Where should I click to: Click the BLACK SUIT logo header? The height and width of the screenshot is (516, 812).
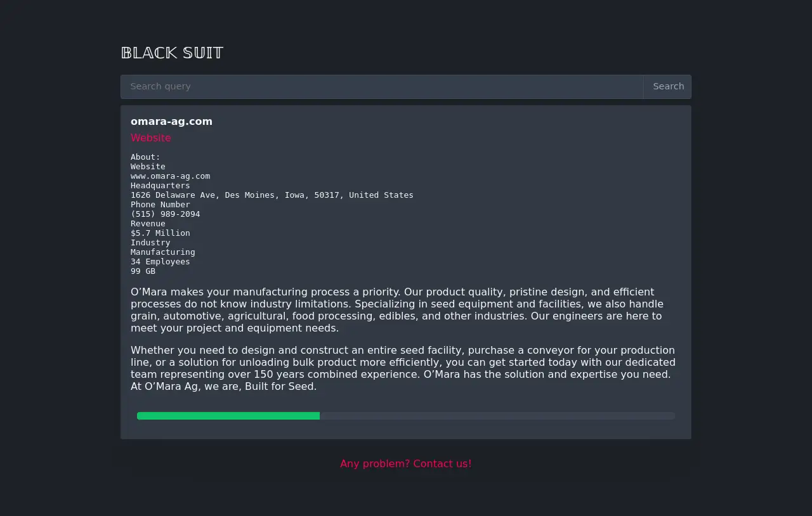coord(172,53)
